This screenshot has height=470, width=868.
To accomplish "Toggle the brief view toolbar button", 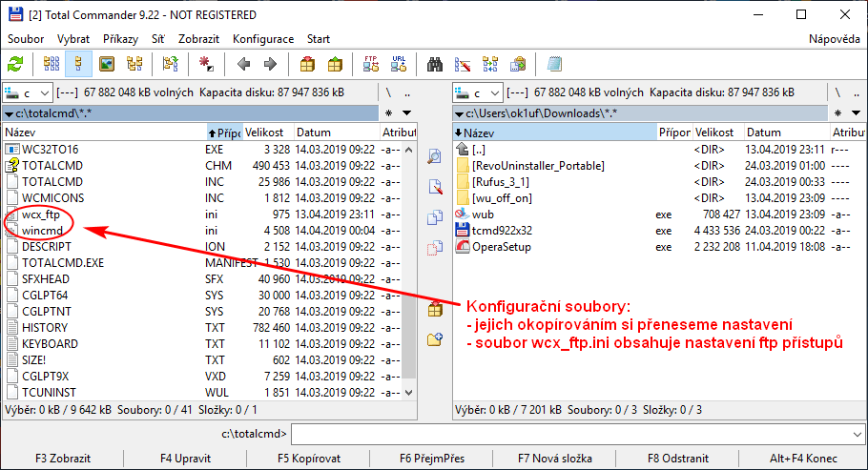I will pyautogui.click(x=51, y=64).
